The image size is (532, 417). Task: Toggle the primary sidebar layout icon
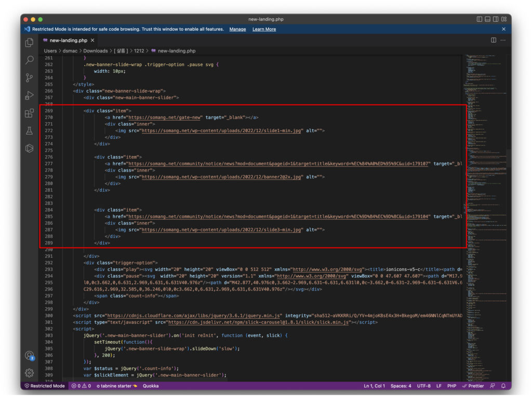pyautogui.click(x=479, y=19)
